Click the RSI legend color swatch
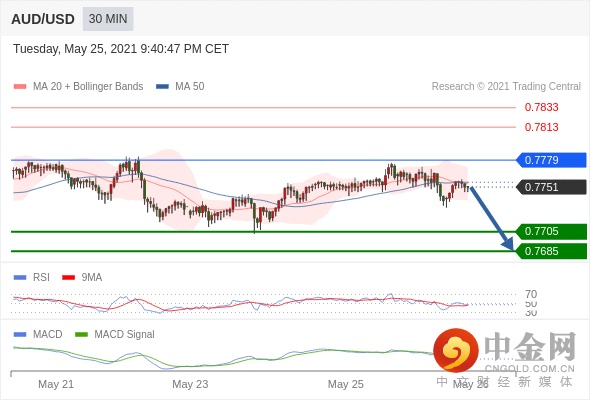590x400 pixels. (20, 277)
